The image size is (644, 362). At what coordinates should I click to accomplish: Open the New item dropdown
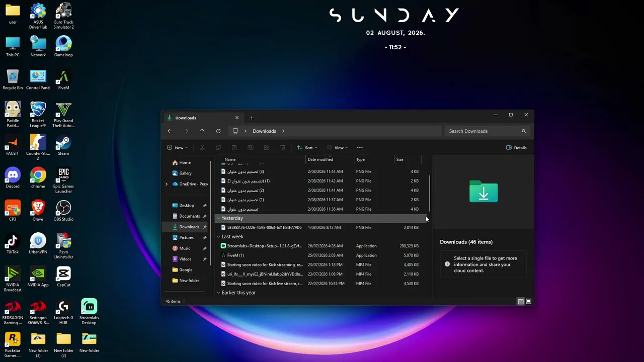point(177,148)
